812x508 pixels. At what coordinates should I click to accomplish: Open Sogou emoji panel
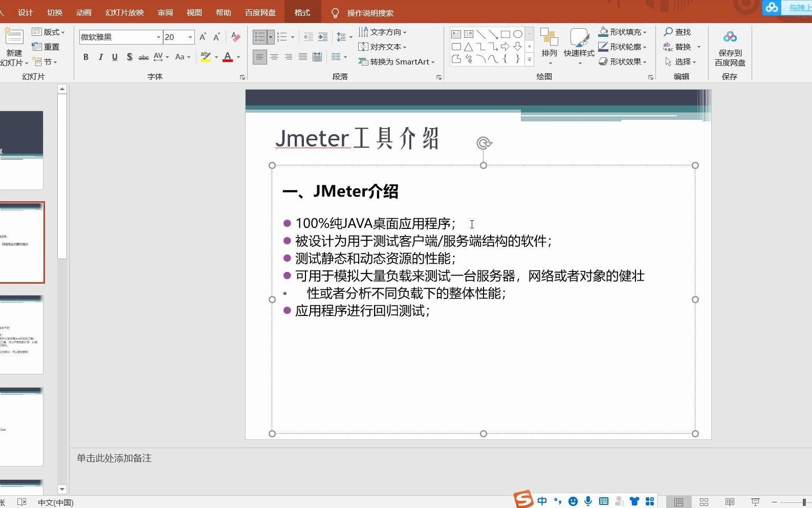coord(573,501)
